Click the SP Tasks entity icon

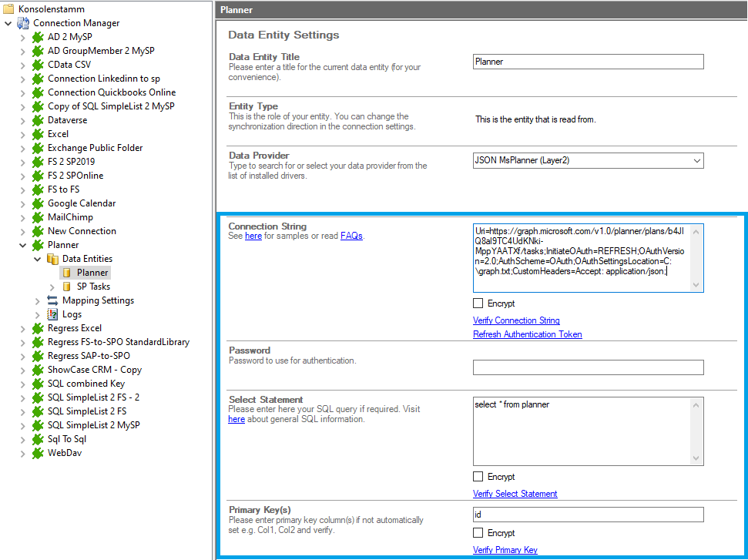tap(67, 287)
